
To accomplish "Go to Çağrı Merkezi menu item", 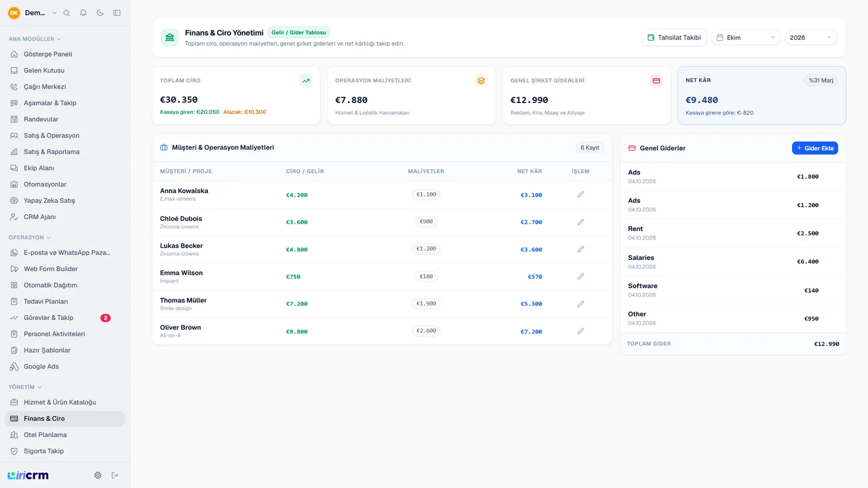I will click(x=65, y=87).
